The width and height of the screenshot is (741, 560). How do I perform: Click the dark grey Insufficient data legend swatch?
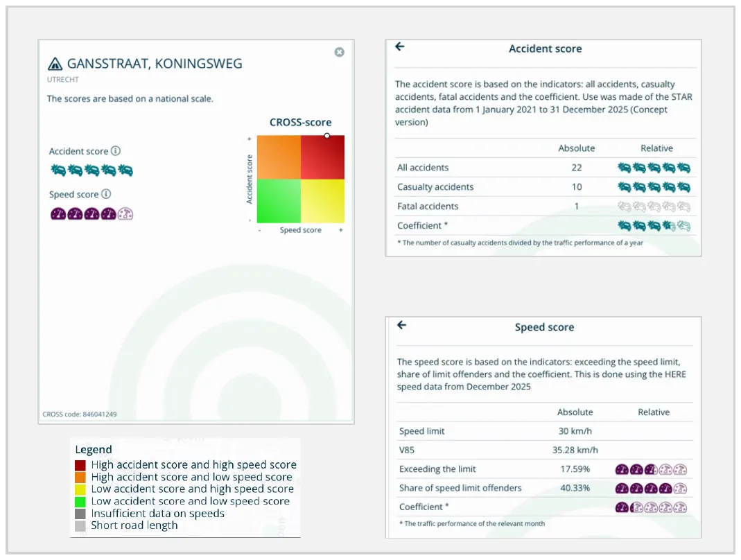pyautogui.click(x=80, y=514)
